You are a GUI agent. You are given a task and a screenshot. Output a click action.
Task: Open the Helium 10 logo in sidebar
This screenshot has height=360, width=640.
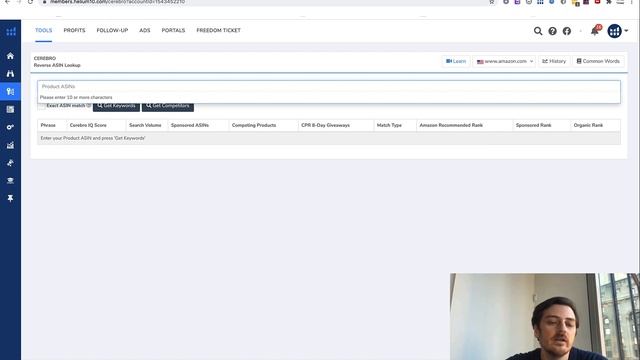(11, 31)
